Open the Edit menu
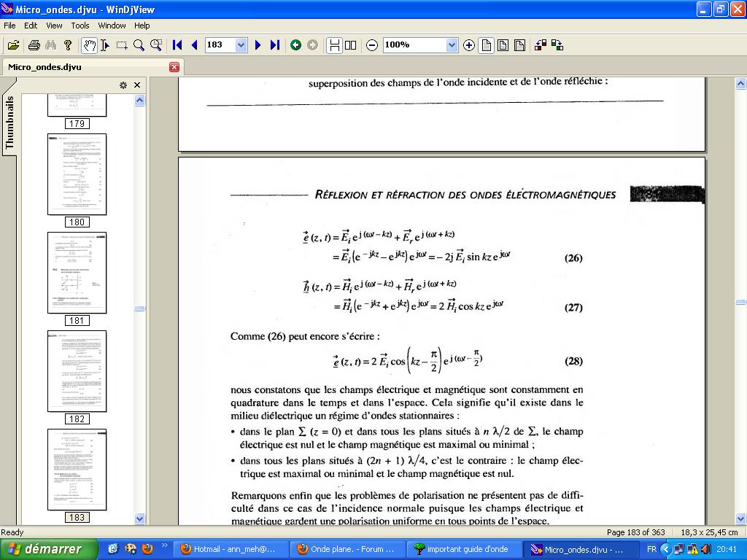747x560 pixels. coord(31,26)
